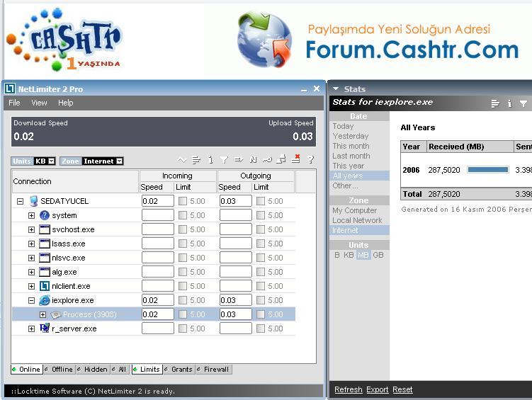Click the question mark help icon
Image resolution: width=532 pixels, height=400 pixels.
point(310,160)
